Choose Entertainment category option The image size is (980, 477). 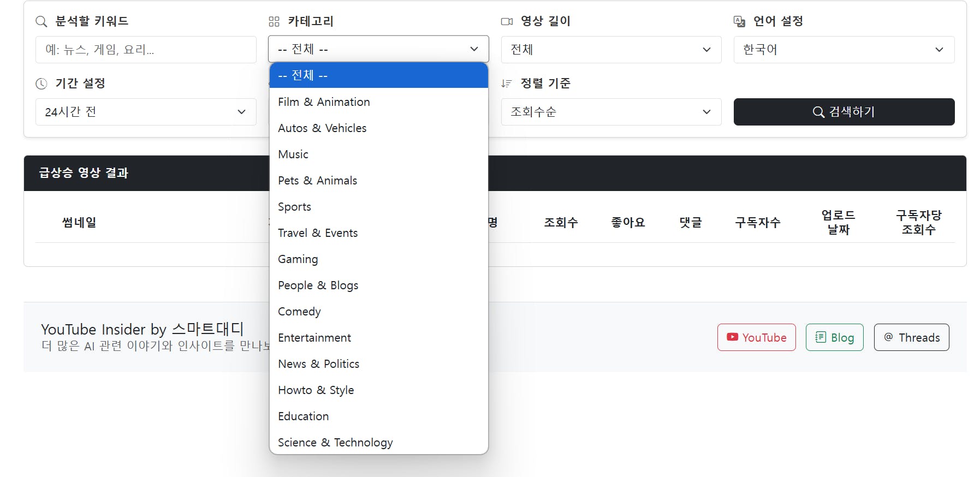[379, 338]
